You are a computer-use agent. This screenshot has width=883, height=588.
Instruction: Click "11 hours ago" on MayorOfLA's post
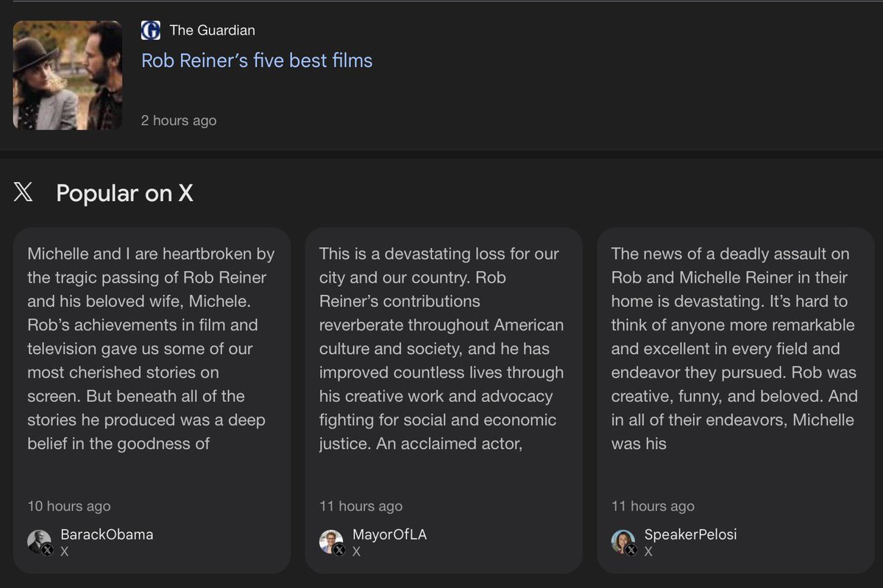click(361, 506)
